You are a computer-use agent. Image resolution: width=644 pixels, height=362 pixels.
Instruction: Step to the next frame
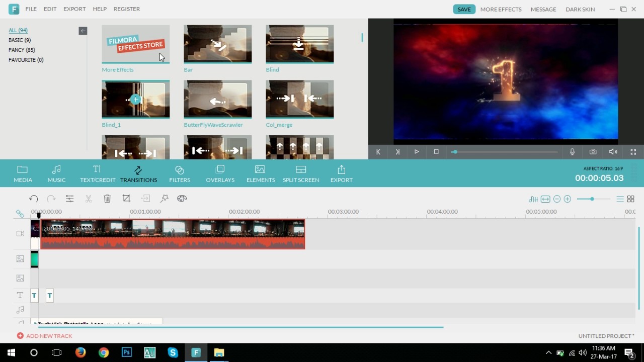[x=397, y=152]
